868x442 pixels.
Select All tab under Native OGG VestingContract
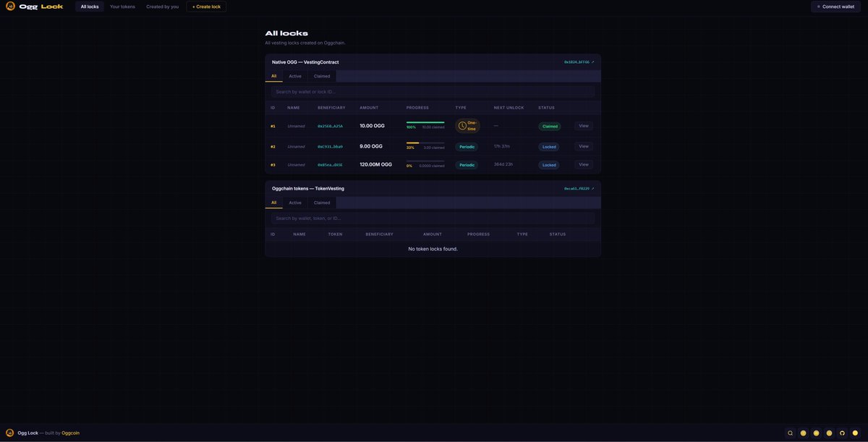(273, 76)
